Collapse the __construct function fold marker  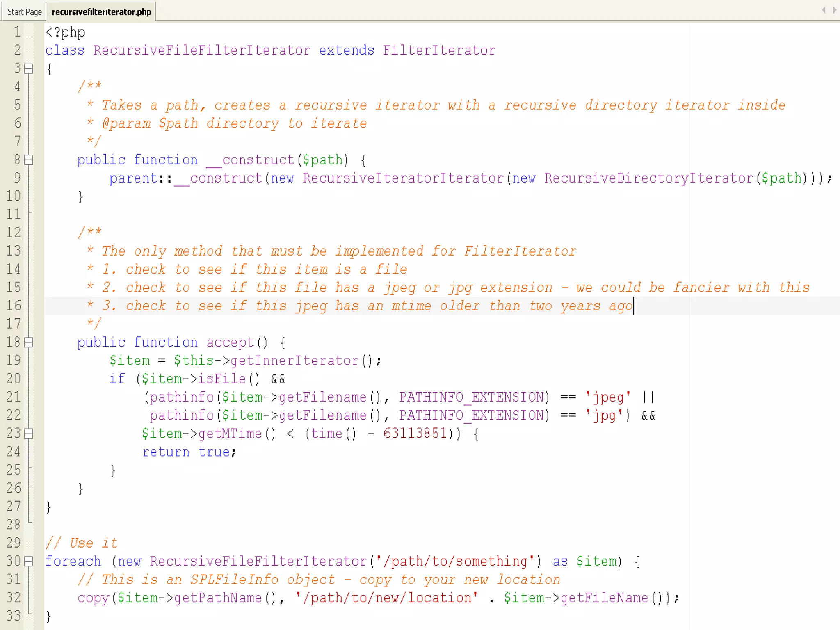28,160
